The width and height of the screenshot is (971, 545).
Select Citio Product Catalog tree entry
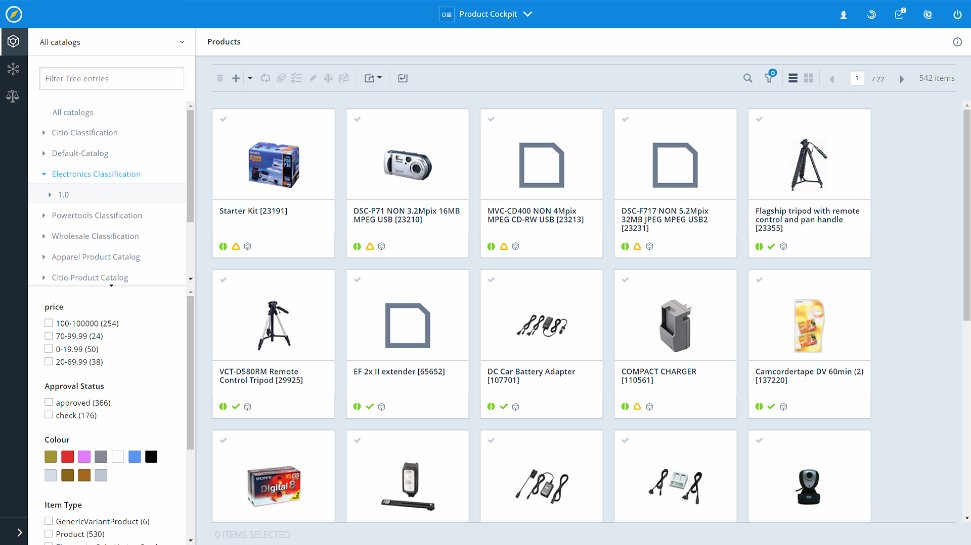[x=90, y=277]
